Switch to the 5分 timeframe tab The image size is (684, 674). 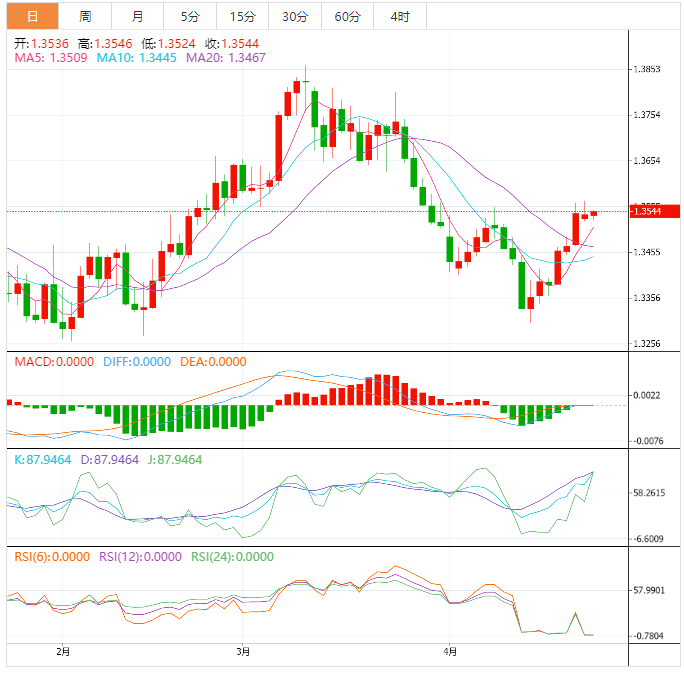[190, 16]
